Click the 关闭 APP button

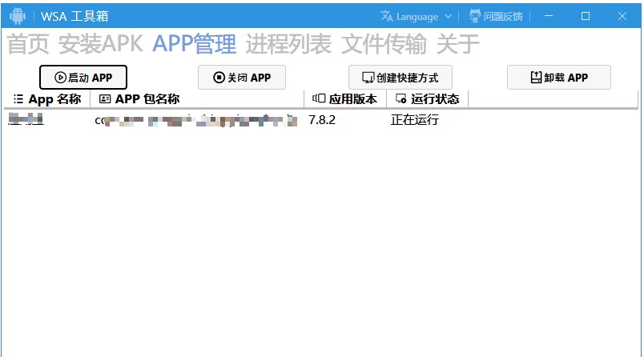[242, 77]
